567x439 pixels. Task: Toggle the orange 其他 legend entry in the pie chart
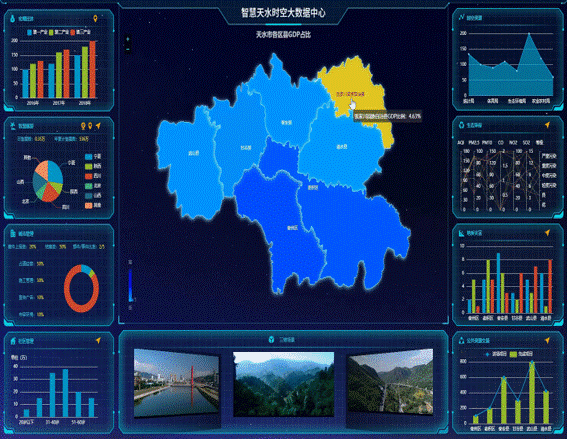point(93,205)
